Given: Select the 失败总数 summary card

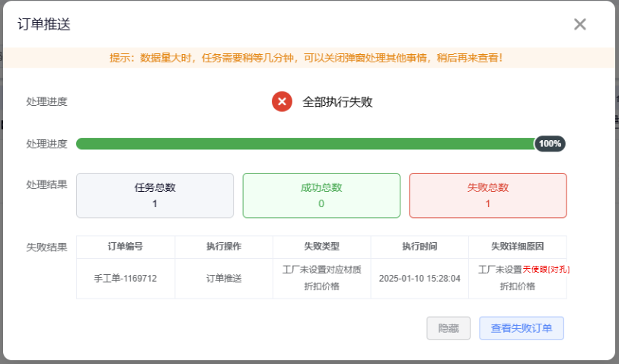Looking at the screenshot, I should [x=488, y=196].
